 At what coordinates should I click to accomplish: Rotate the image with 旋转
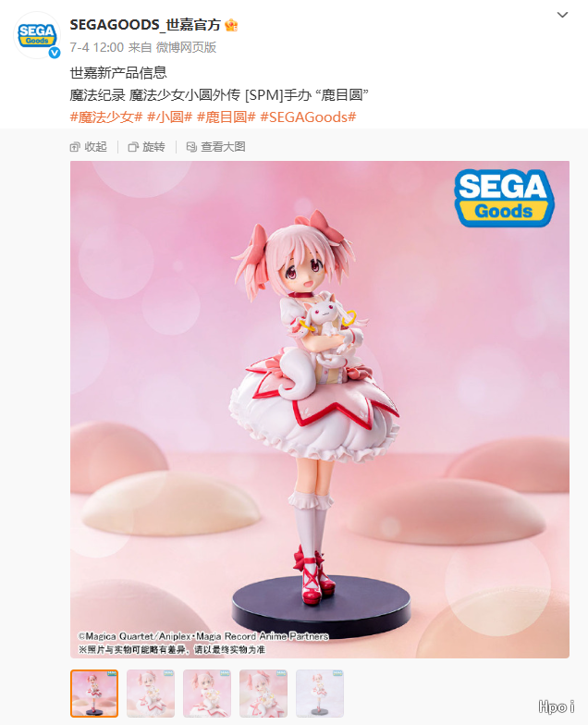146,147
